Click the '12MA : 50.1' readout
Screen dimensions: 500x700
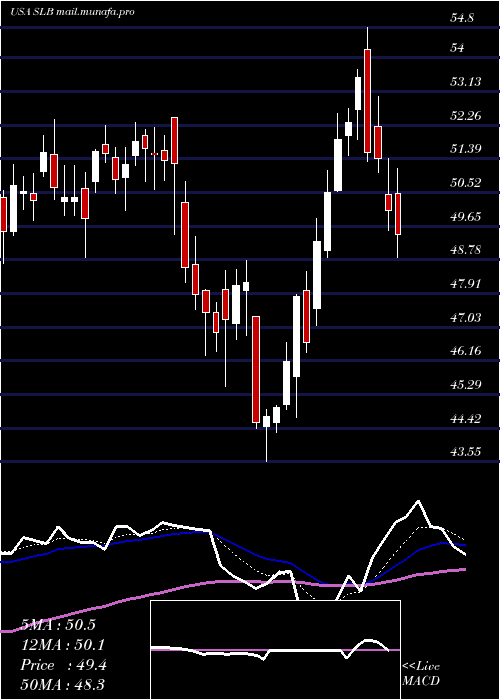(x=63, y=645)
